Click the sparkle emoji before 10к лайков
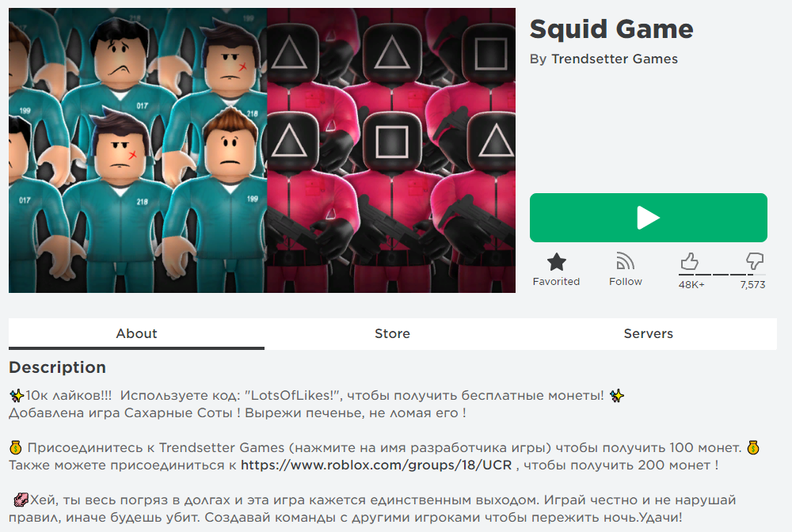This screenshot has height=532, width=792. pos(17,395)
